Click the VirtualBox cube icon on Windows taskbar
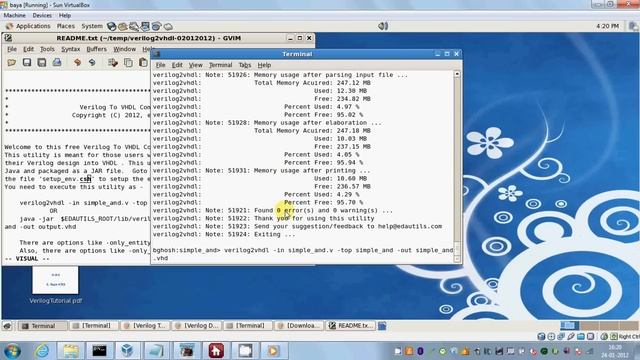Image resolution: width=640 pixels, height=360 pixels. tap(127, 351)
